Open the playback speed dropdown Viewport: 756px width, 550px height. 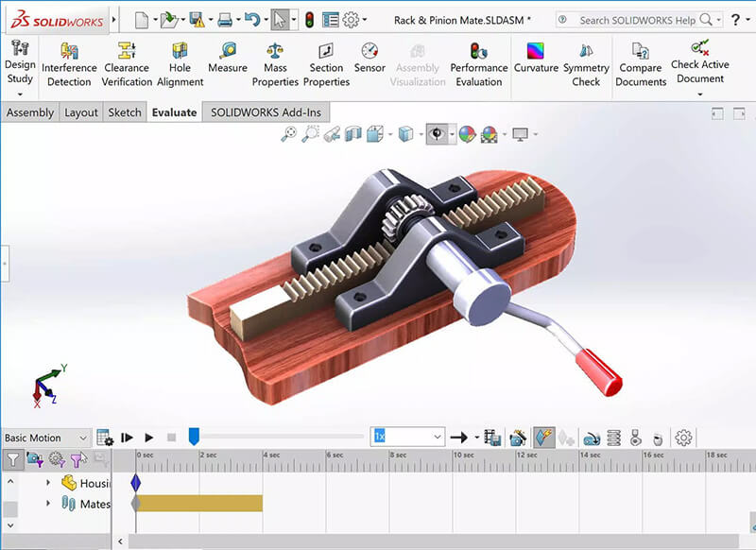tap(436, 437)
